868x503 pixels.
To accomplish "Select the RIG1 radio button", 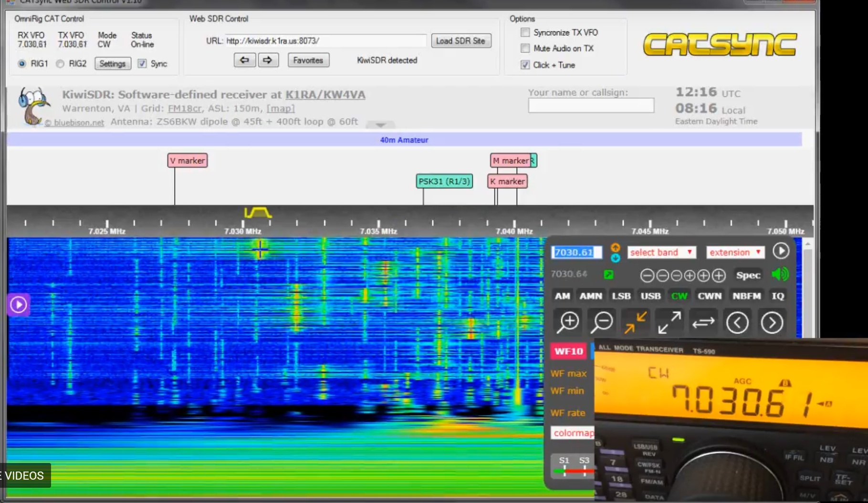I will pyautogui.click(x=22, y=63).
